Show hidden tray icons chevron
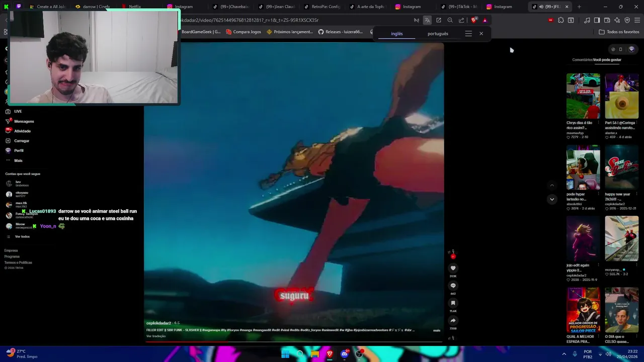Image resolution: width=644 pixels, height=362 pixels. 564,354
